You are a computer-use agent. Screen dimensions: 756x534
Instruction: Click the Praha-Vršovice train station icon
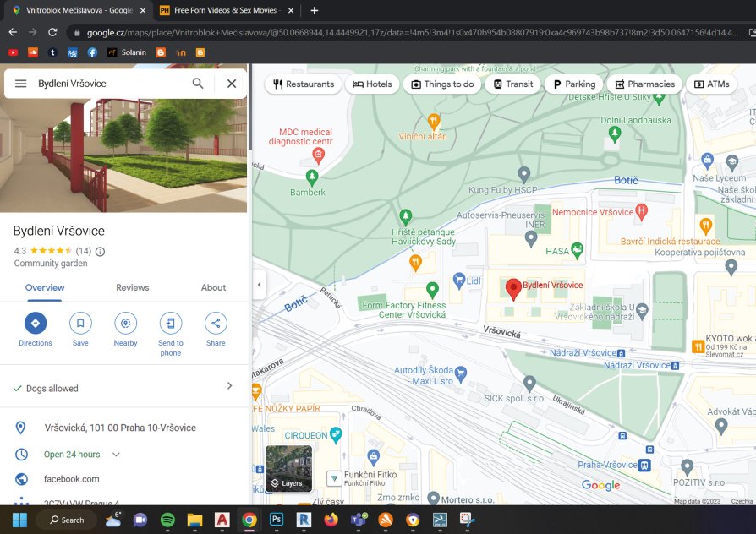[644, 465]
